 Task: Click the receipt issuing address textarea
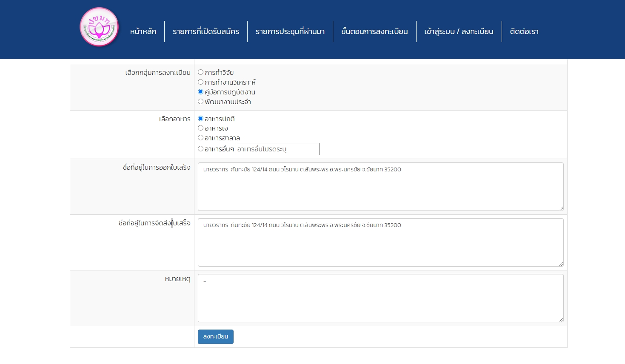point(381,187)
